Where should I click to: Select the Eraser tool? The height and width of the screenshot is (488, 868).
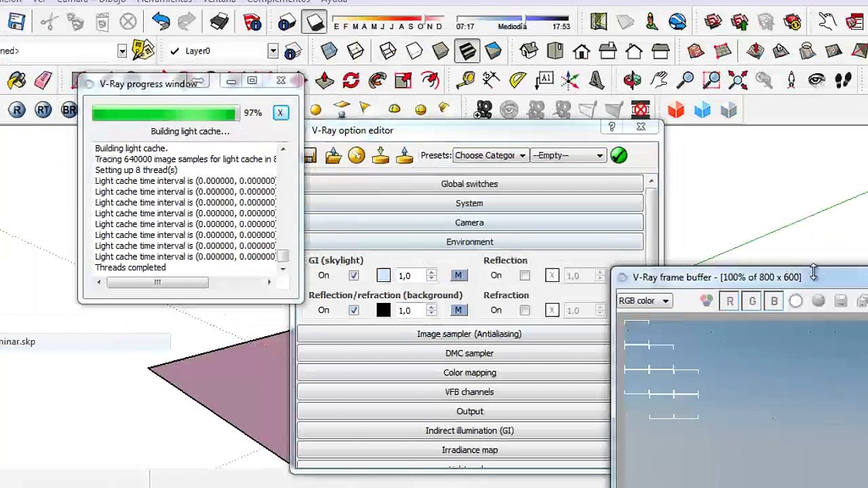[43, 81]
